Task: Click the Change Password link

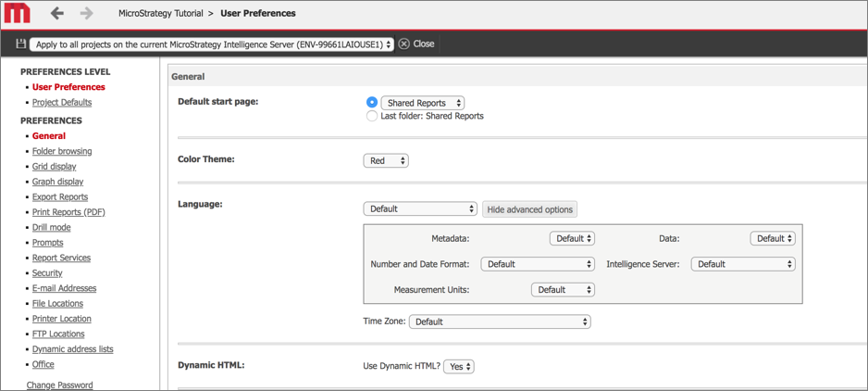Action: 59,385
